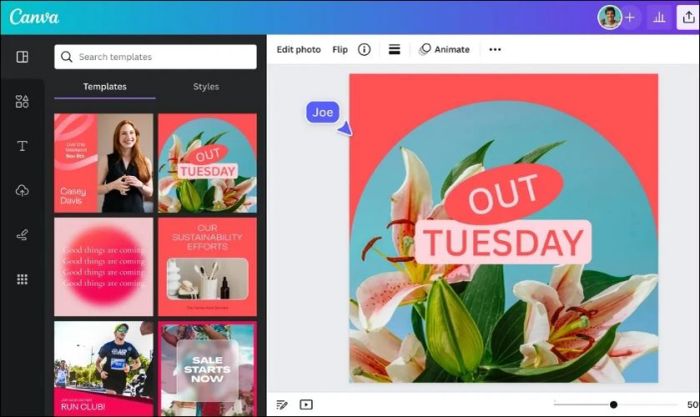Open the image info icon
Screen dimensions: 700x417
tap(364, 50)
